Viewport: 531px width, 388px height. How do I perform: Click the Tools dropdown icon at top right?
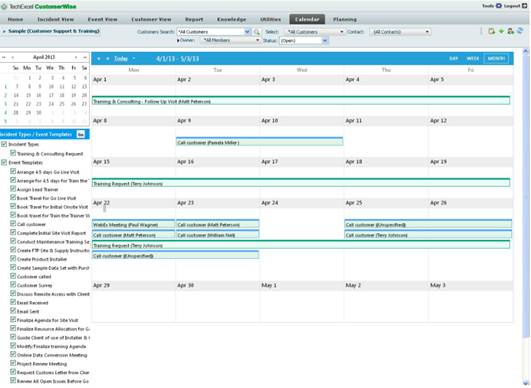click(498, 6)
